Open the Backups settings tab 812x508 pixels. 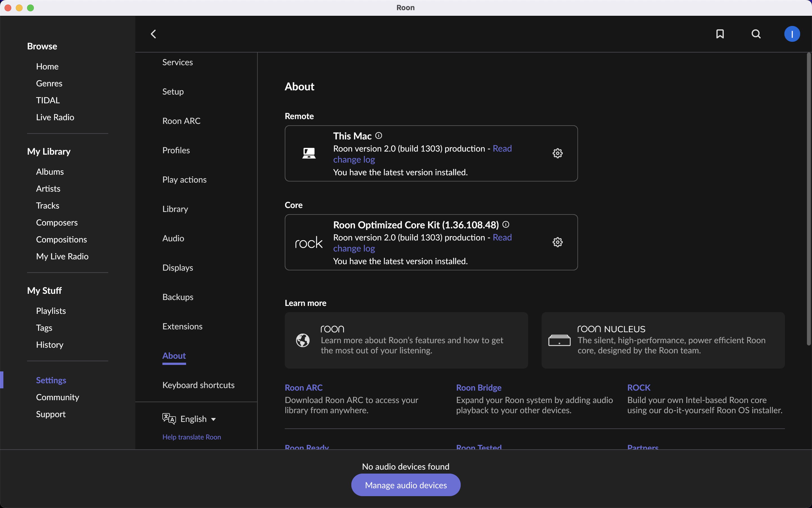point(178,297)
